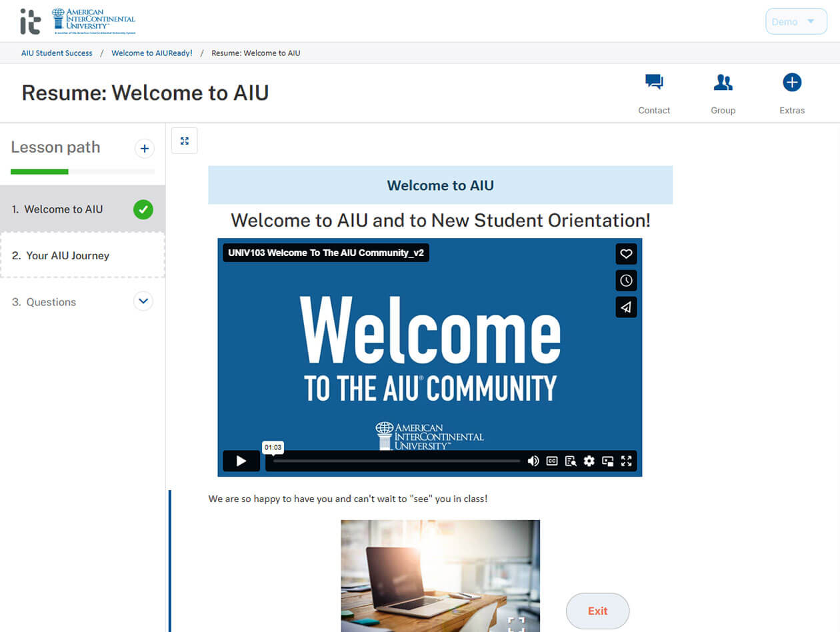Open the Contact chat icon
The image size is (840, 632).
pos(653,83)
